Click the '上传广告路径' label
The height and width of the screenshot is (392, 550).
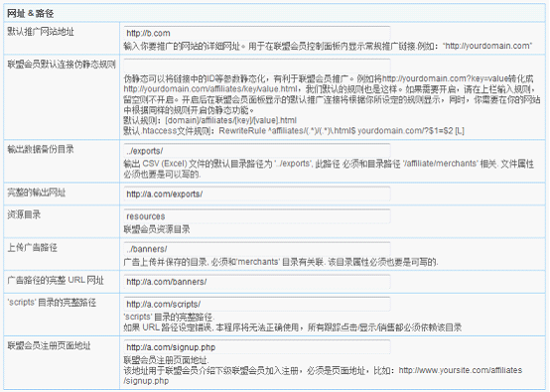33,247
